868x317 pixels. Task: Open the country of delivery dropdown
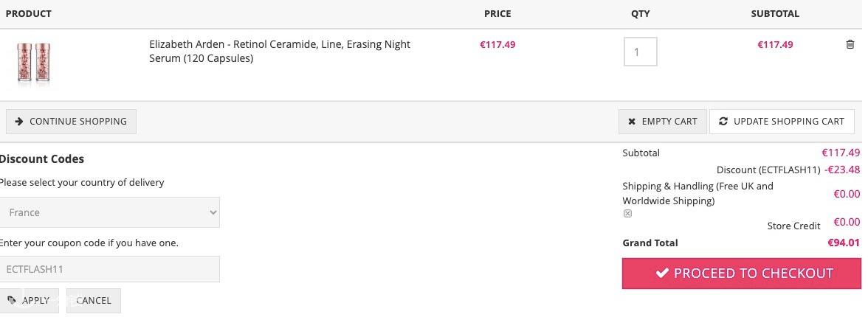[109, 212]
